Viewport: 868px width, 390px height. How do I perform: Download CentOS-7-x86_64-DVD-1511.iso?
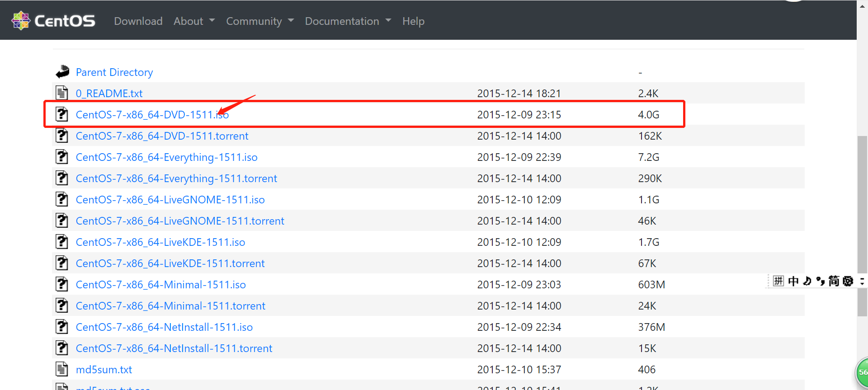(152, 115)
